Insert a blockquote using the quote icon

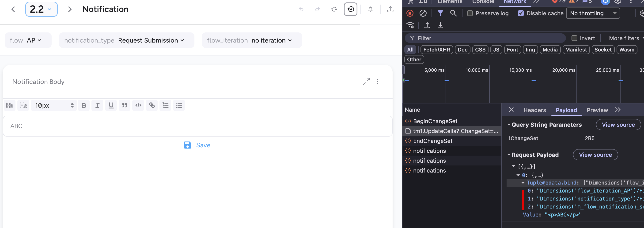[x=125, y=106]
